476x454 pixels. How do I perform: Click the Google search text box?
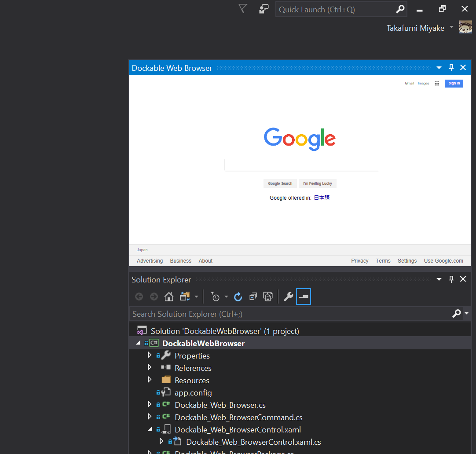tap(301, 165)
